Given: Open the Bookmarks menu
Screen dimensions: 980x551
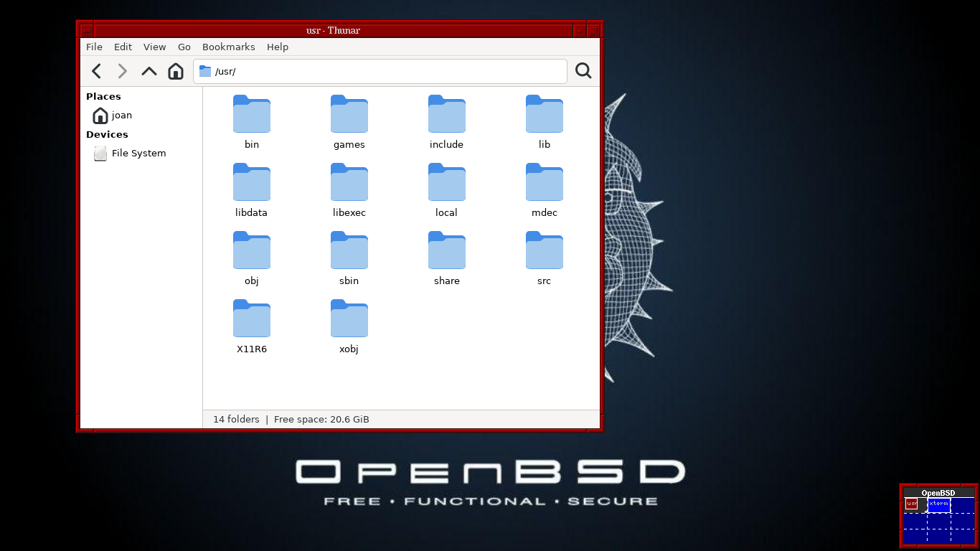Looking at the screenshot, I should coord(229,47).
